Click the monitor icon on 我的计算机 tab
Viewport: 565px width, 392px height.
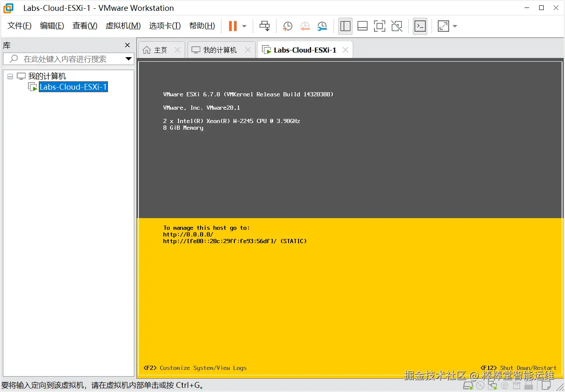pos(196,50)
